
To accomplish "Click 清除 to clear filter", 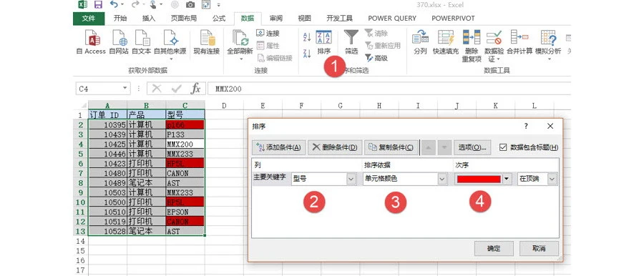I will coord(376,34).
